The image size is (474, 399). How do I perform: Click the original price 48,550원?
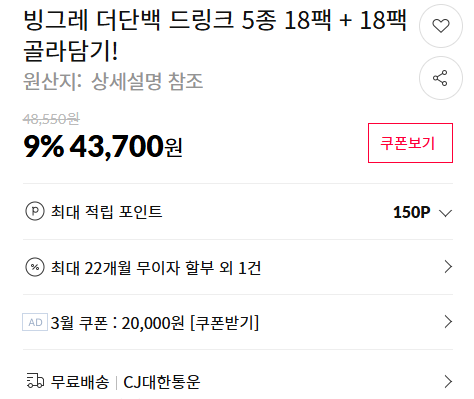pyautogui.click(x=51, y=119)
